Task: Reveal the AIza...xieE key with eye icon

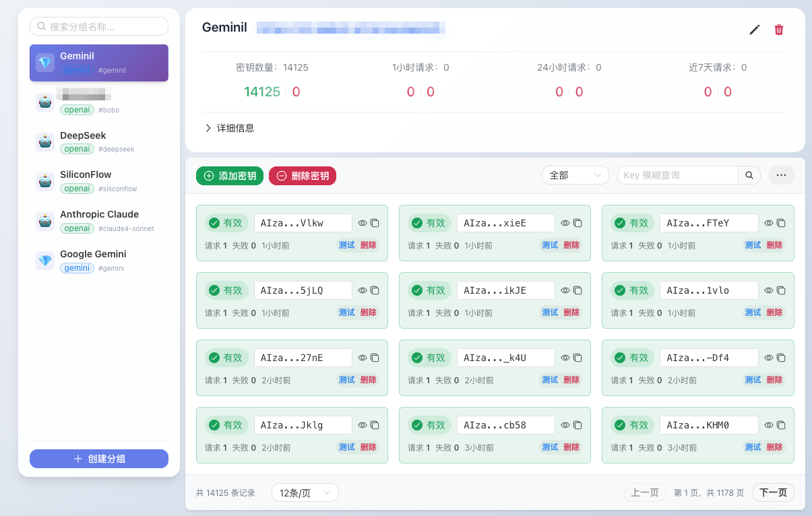Action: 565,223
